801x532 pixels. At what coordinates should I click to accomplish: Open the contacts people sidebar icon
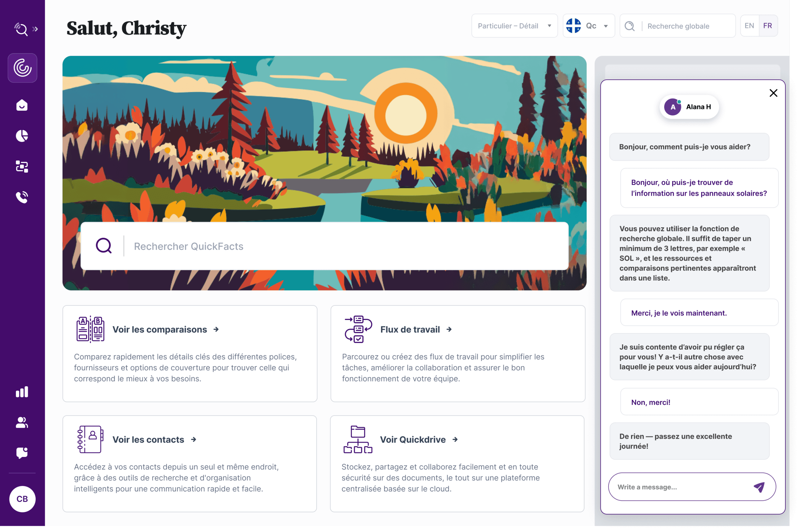(x=22, y=423)
